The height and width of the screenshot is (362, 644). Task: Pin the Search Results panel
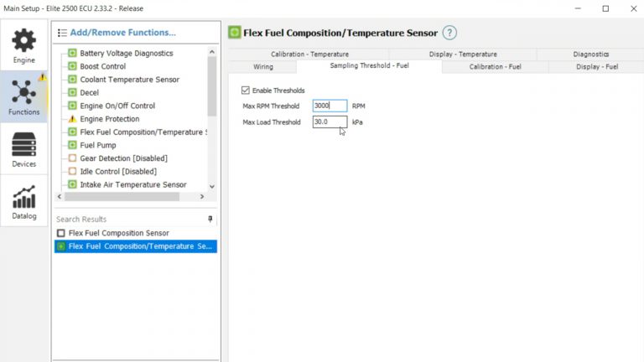click(x=210, y=219)
